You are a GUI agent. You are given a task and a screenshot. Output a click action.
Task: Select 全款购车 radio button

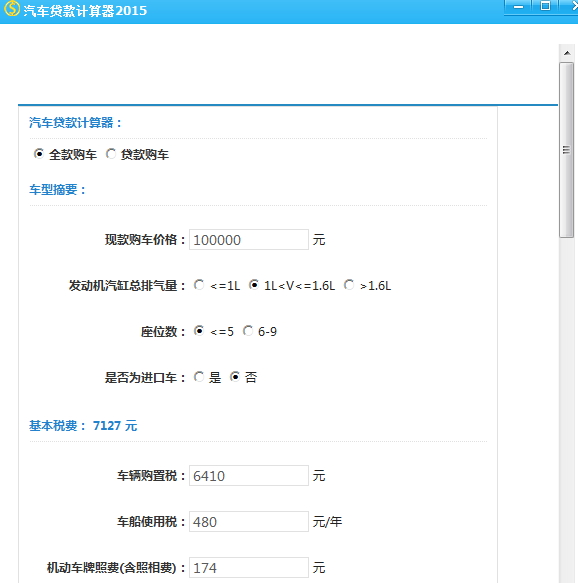pyautogui.click(x=39, y=154)
